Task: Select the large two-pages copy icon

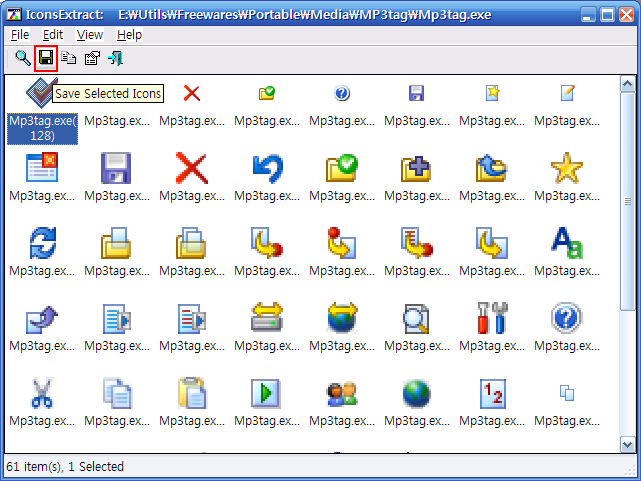Action: coord(117,393)
